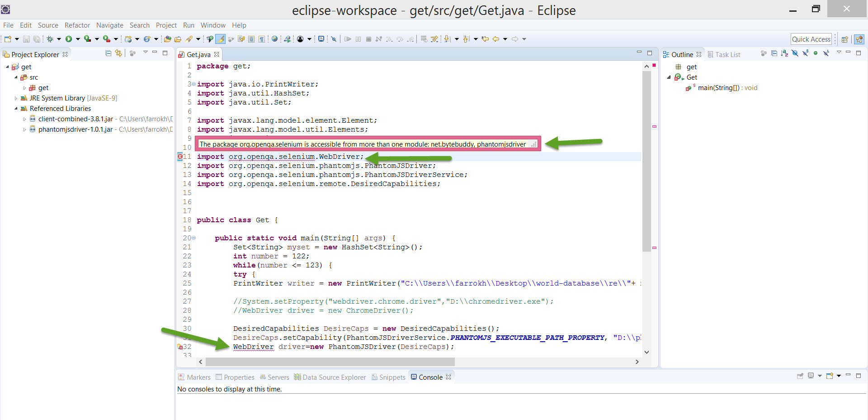Open the Navigate menu
The image size is (868, 420).
110,25
